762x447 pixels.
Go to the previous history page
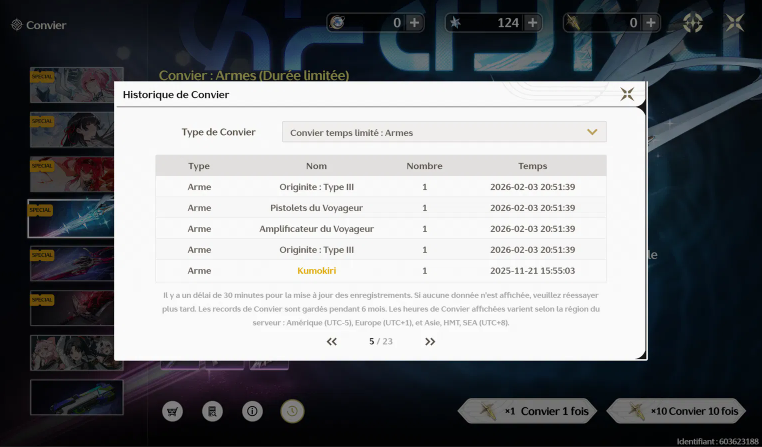coord(331,342)
